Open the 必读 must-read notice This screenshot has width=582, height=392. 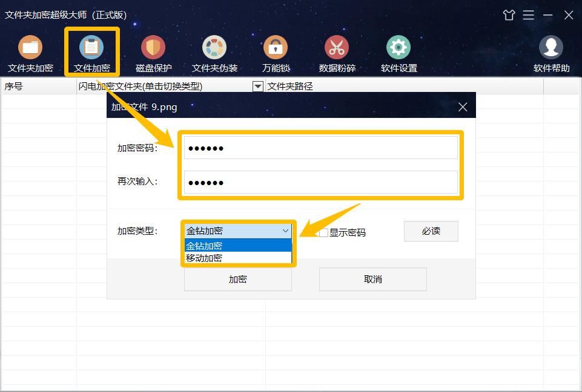(431, 231)
